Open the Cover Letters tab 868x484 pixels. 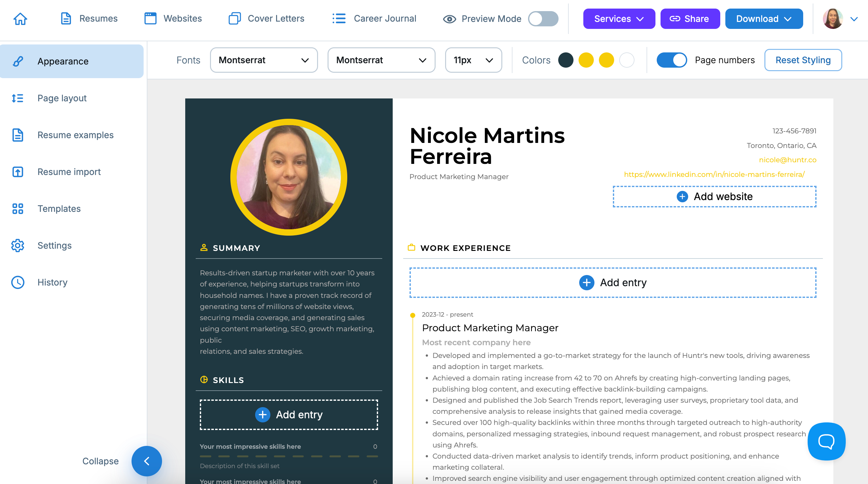tap(266, 18)
